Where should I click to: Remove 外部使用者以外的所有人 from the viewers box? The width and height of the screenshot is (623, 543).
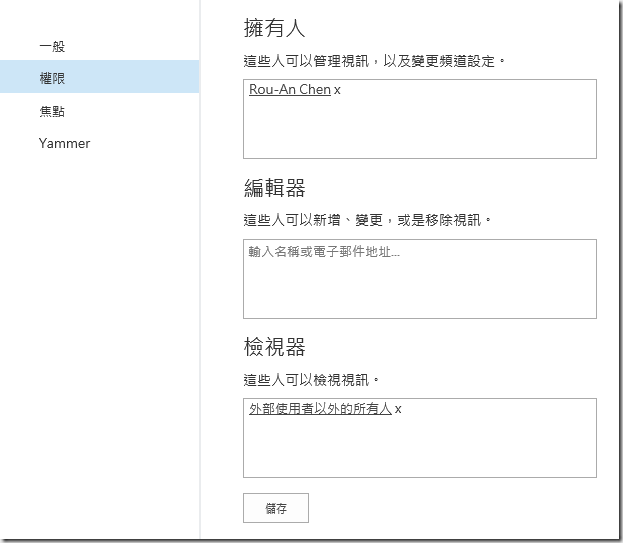tap(398, 409)
